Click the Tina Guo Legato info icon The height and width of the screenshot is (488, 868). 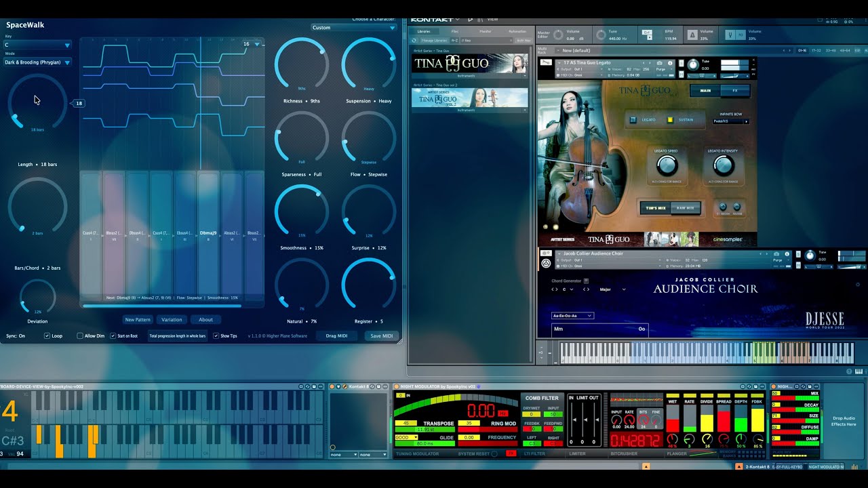point(671,63)
